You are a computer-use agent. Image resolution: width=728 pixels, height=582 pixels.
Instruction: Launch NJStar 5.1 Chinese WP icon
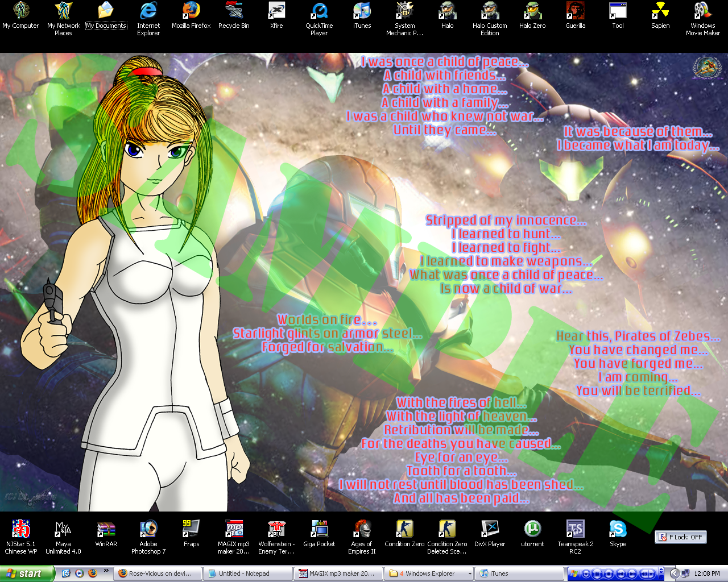pos(20,537)
